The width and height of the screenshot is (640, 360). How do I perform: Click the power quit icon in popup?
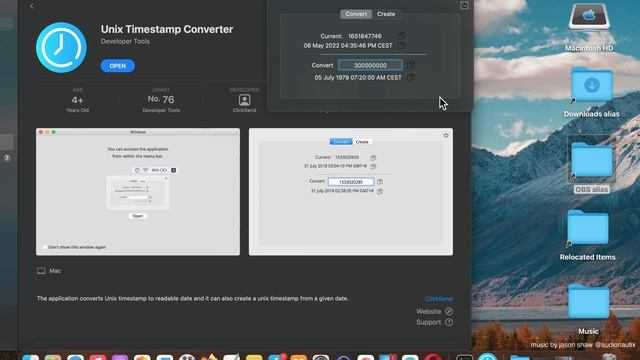point(464,5)
